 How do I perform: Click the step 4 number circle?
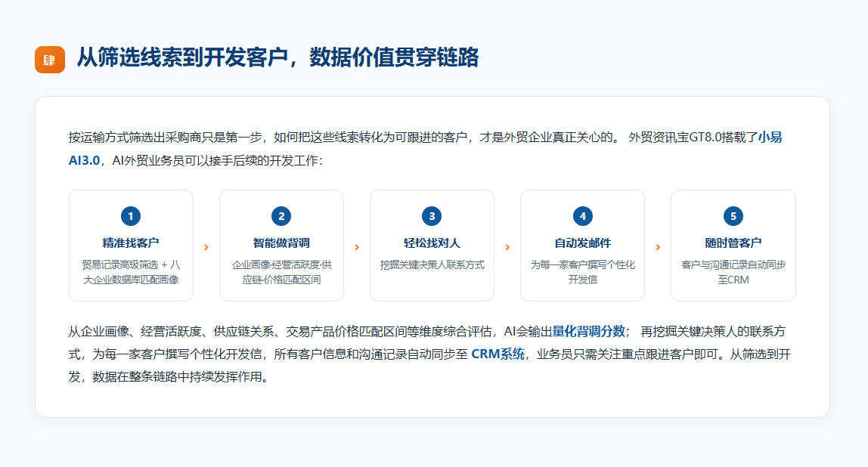(582, 216)
